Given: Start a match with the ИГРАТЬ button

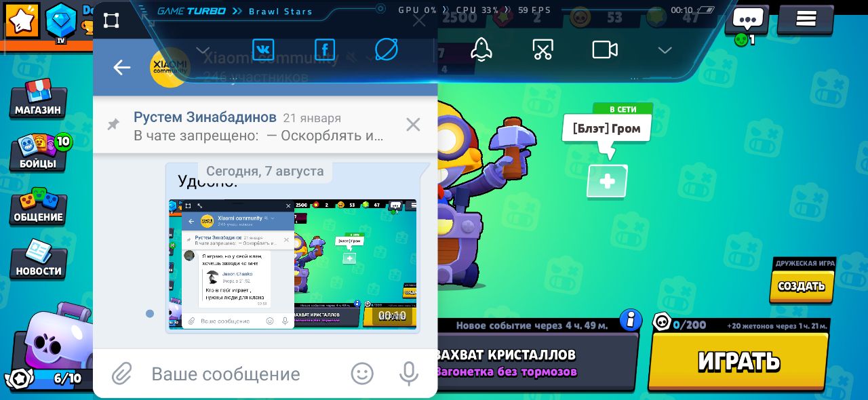Looking at the screenshot, I should point(738,361).
